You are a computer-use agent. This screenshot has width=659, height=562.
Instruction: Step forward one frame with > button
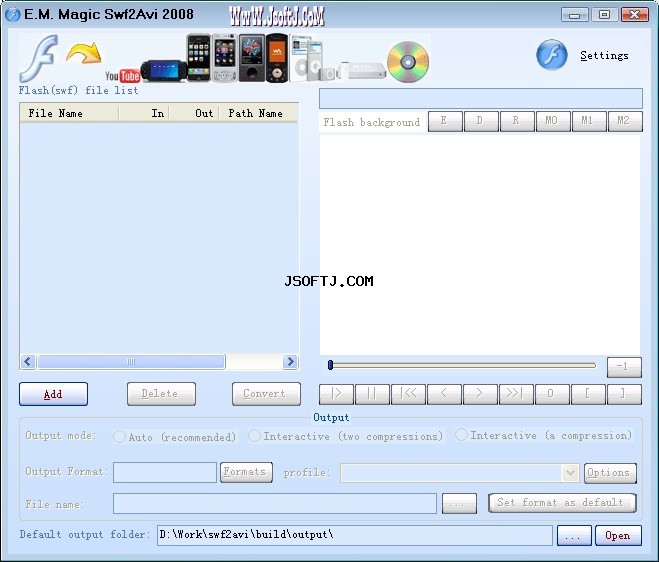(x=480, y=394)
